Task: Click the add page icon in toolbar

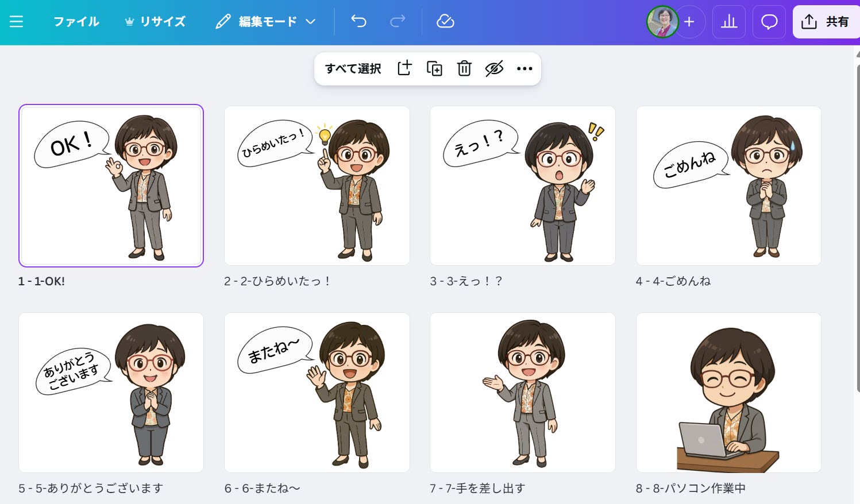Action: coord(404,68)
